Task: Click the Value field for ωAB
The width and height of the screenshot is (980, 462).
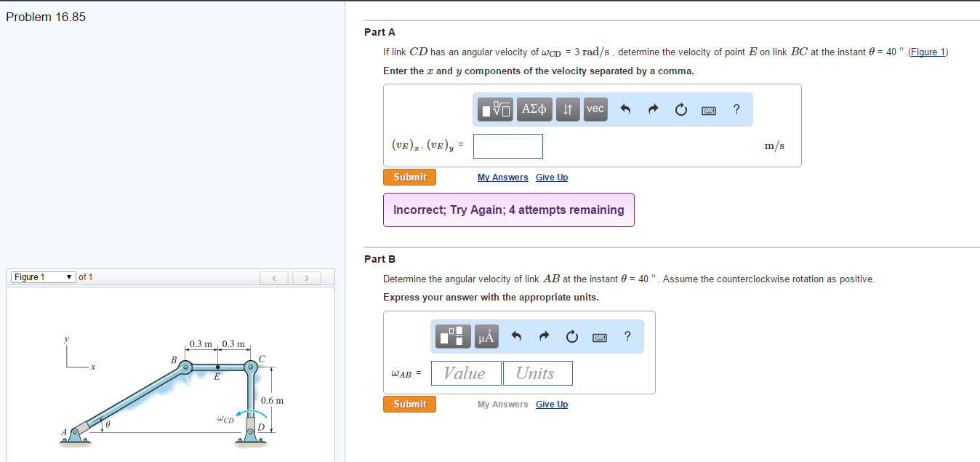Action: click(465, 373)
